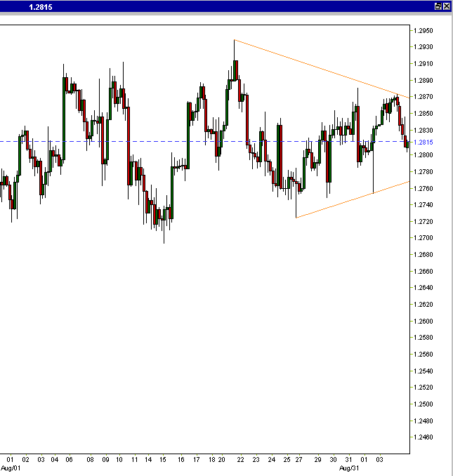Click the 23 date axis label
The width and height of the screenshot is (453, 476).
256,460
